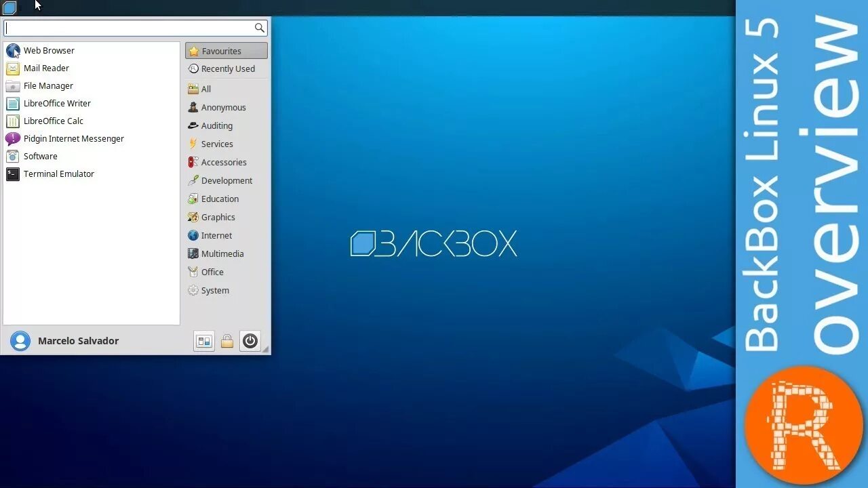
Task: Launch Web Browser from favourites list
Action: click(92, 51)
